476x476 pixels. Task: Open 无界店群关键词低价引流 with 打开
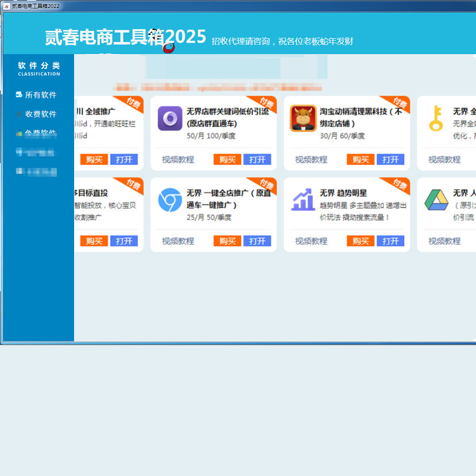(x=257, y=160)
